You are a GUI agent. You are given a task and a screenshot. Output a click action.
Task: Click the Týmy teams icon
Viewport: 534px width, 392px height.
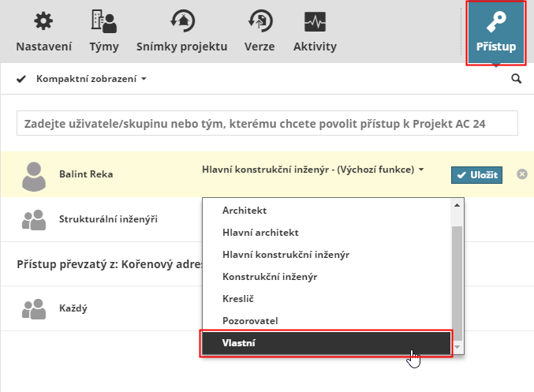click(x=103, y=22)
